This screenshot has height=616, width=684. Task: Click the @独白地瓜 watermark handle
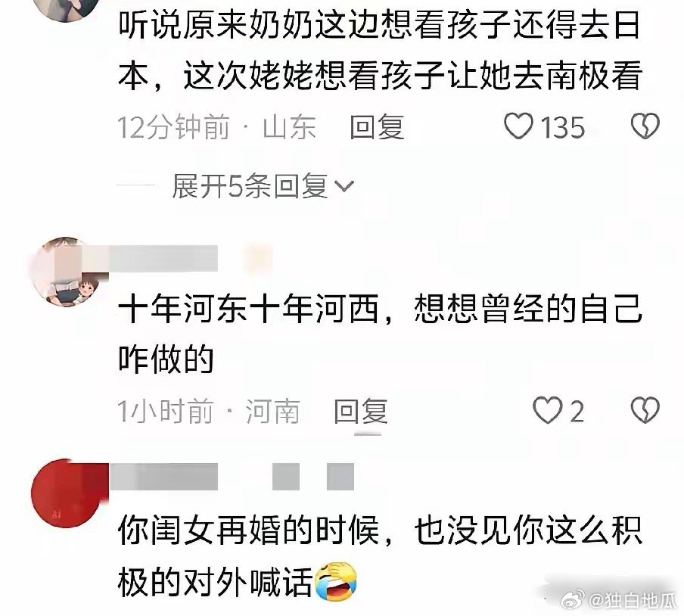[633, 601]
